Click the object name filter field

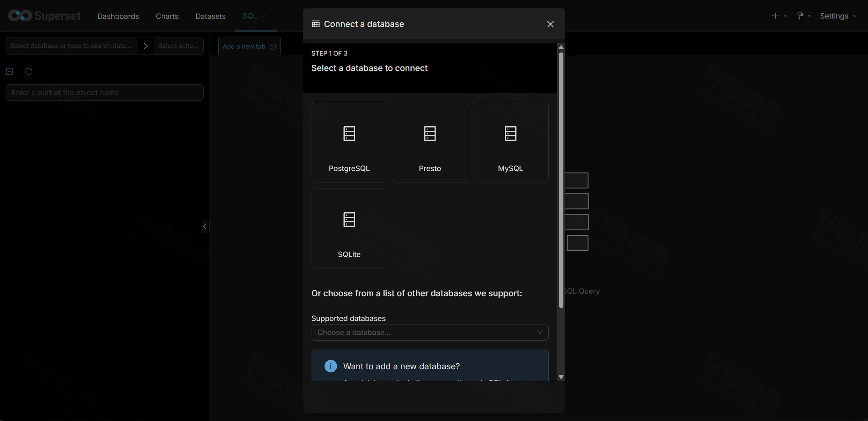pyautogui.click(x=104, y=92)
